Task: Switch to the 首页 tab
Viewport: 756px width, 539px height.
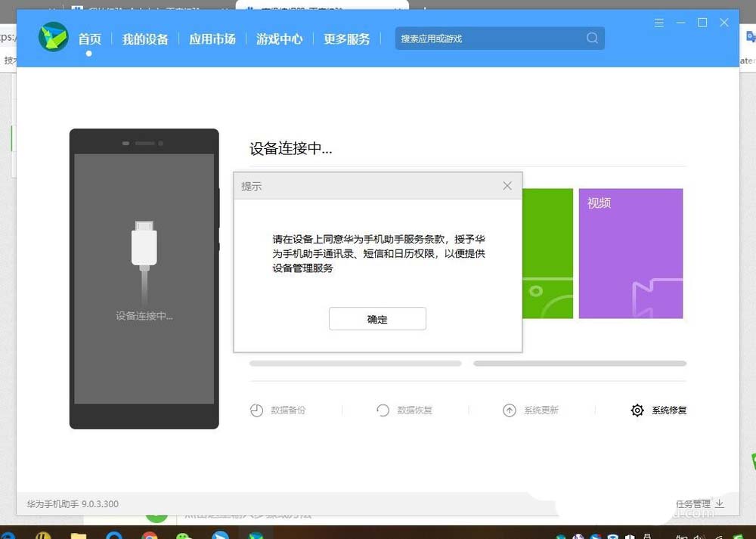Action: (90, 39)
